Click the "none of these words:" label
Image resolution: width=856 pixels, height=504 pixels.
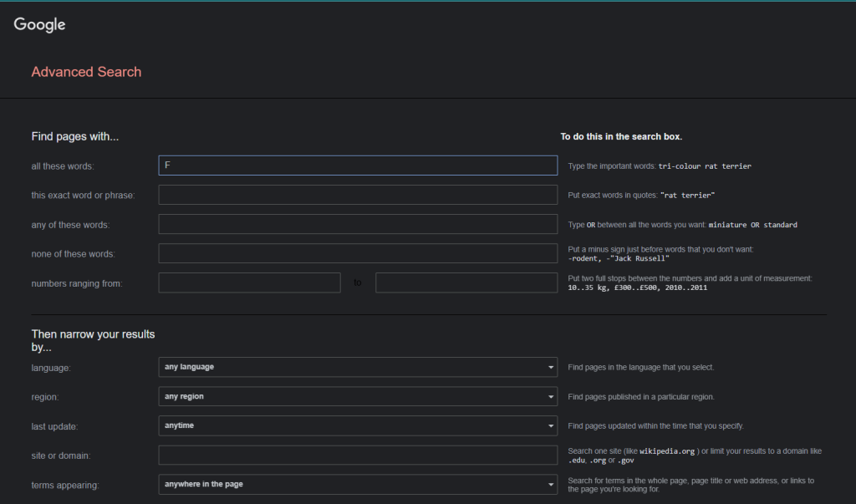pyautogui.click(x=73, y=254)
